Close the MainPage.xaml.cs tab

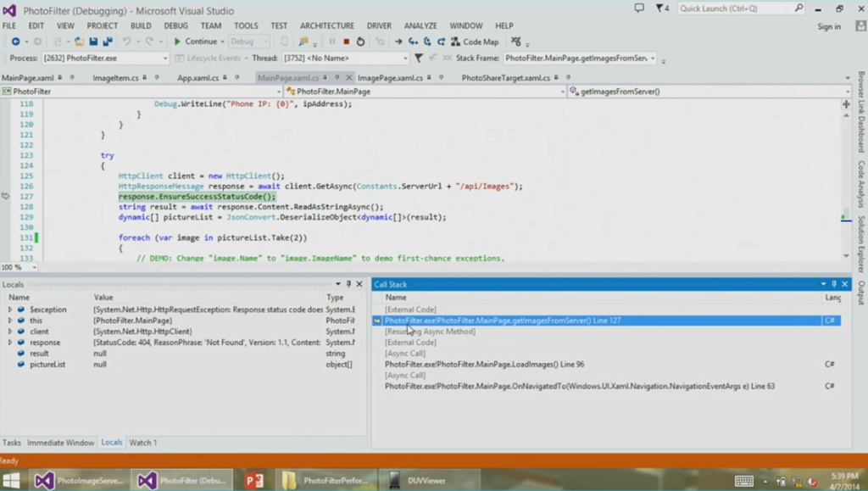click(348, 77)
